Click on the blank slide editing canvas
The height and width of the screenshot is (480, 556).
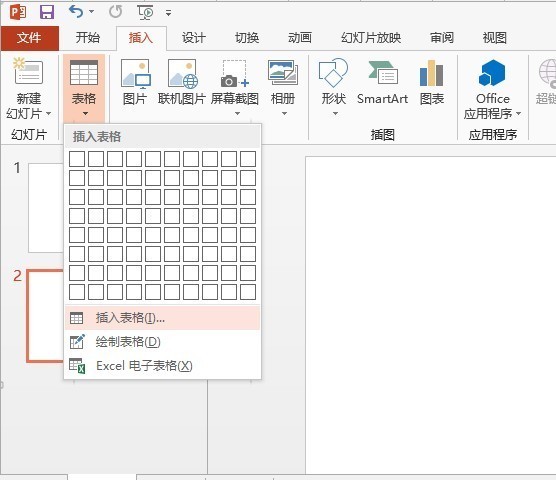click(430, 315)
